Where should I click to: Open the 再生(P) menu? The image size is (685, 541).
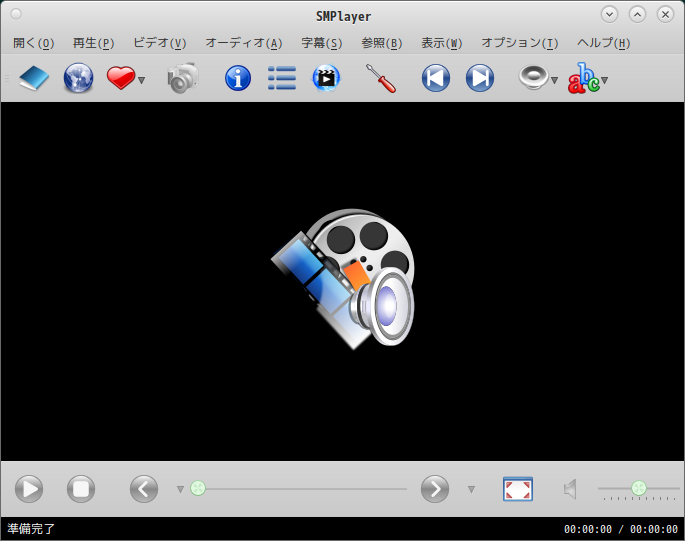pyautogui.click(x=93, y=43)
